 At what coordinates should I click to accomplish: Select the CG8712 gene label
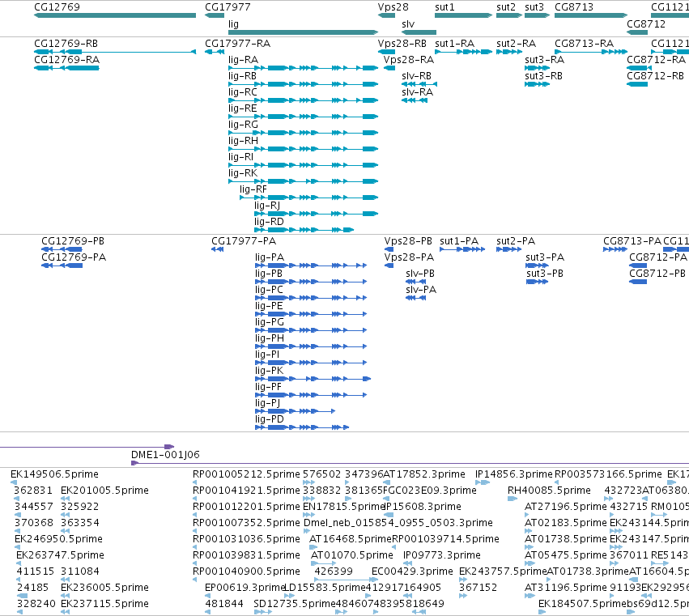pos(646,24)
